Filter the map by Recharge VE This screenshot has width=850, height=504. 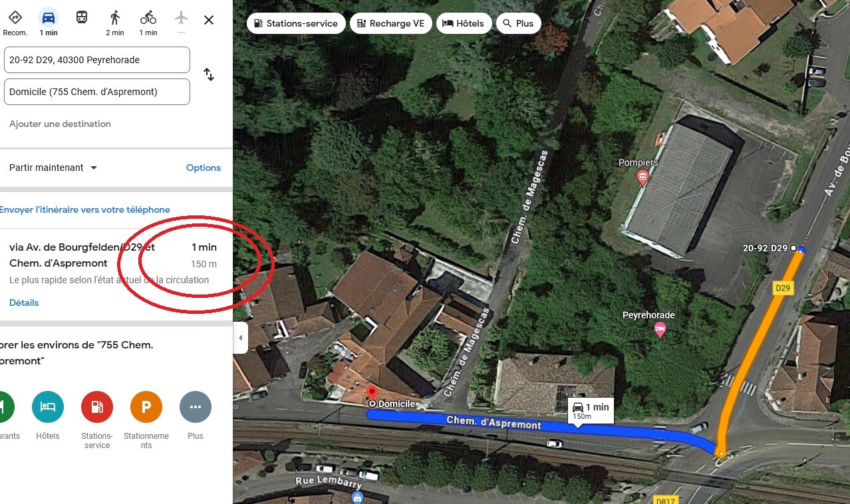(390, 23)
